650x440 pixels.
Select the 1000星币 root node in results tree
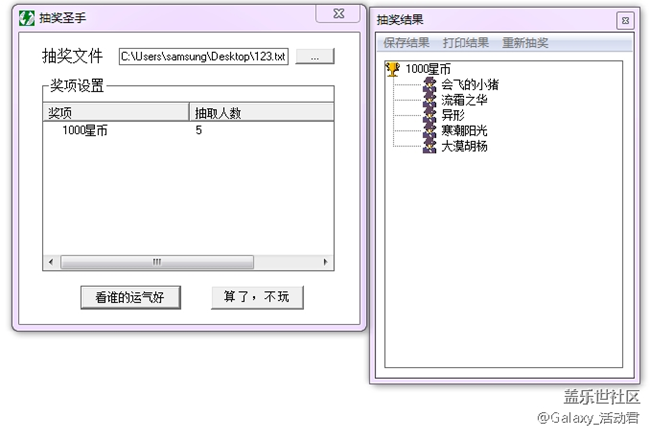click(x=428, y=69)
